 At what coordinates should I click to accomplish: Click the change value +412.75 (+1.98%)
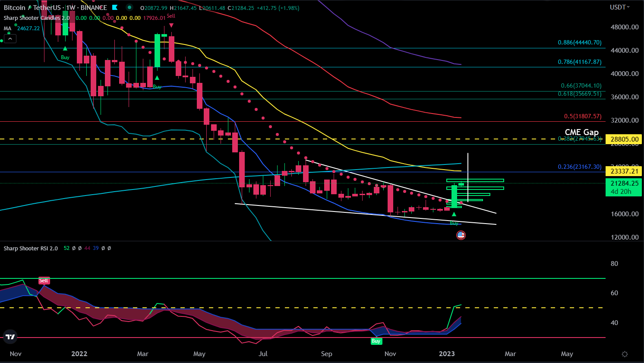pos(278,8)
